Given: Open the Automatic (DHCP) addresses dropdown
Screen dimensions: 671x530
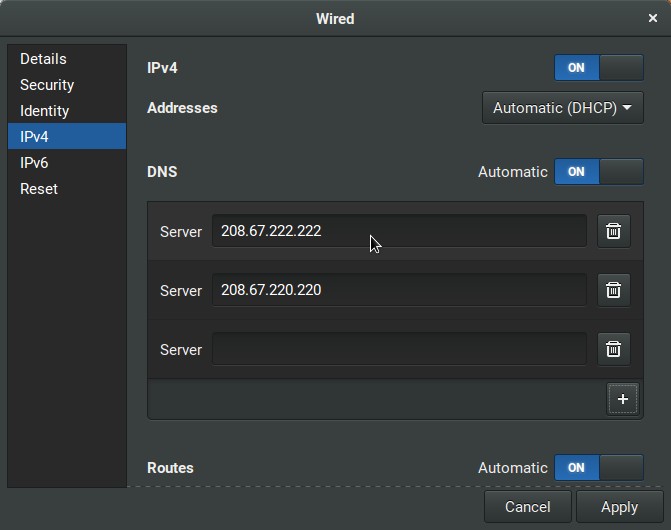Looking at the screenshot, I should (x=562, y=108).
